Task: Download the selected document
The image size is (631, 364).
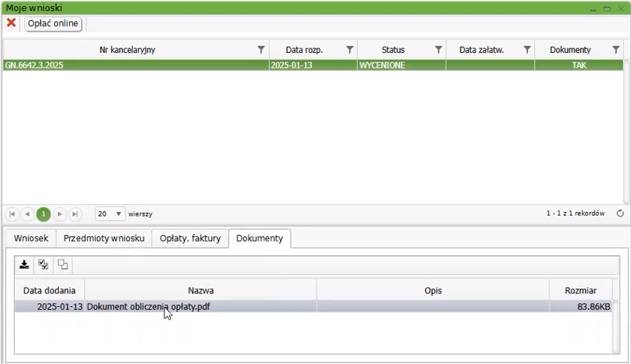Action: click(24, 265)
